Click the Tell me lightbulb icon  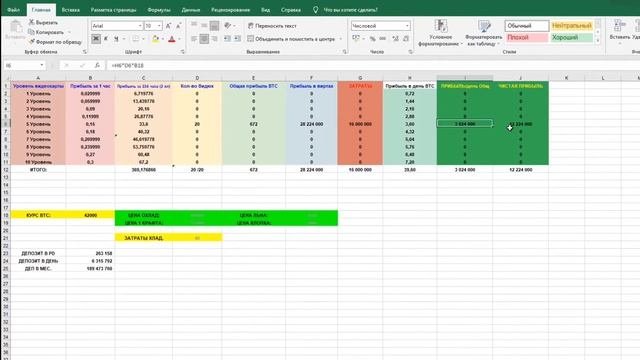point(316,9)
